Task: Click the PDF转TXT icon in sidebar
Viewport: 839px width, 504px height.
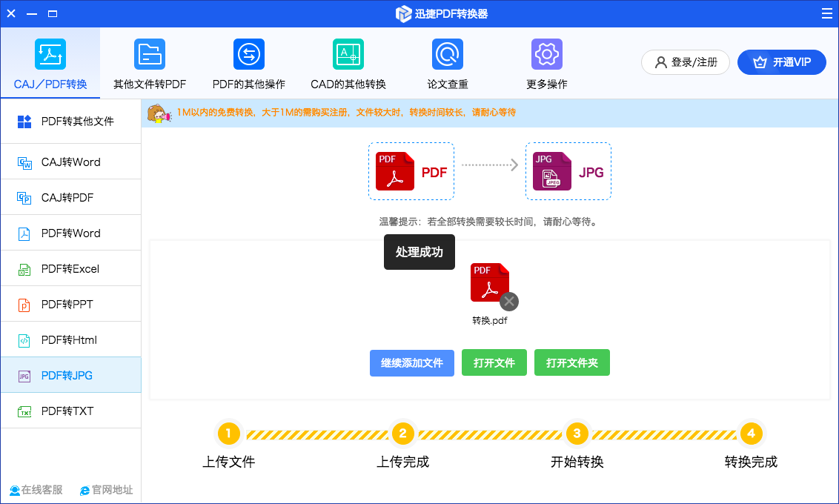Action: 24,411
